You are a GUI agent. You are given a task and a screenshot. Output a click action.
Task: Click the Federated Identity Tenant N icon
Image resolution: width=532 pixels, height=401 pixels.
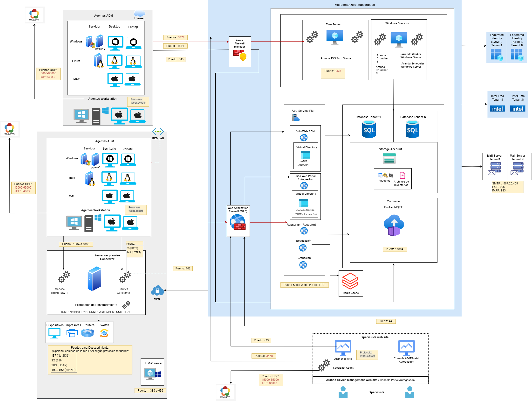coord(517,55)
